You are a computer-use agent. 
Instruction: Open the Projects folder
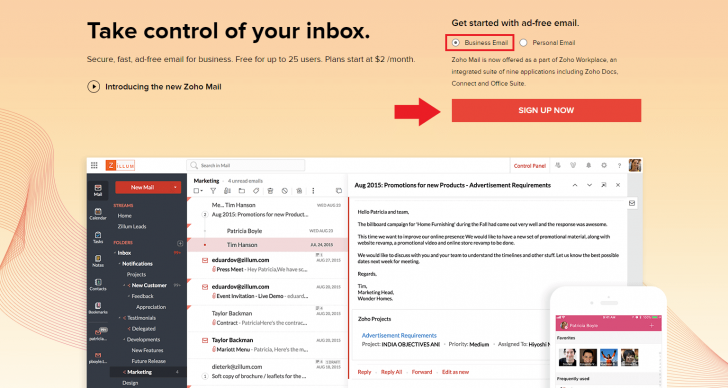[x=136, y=274]
